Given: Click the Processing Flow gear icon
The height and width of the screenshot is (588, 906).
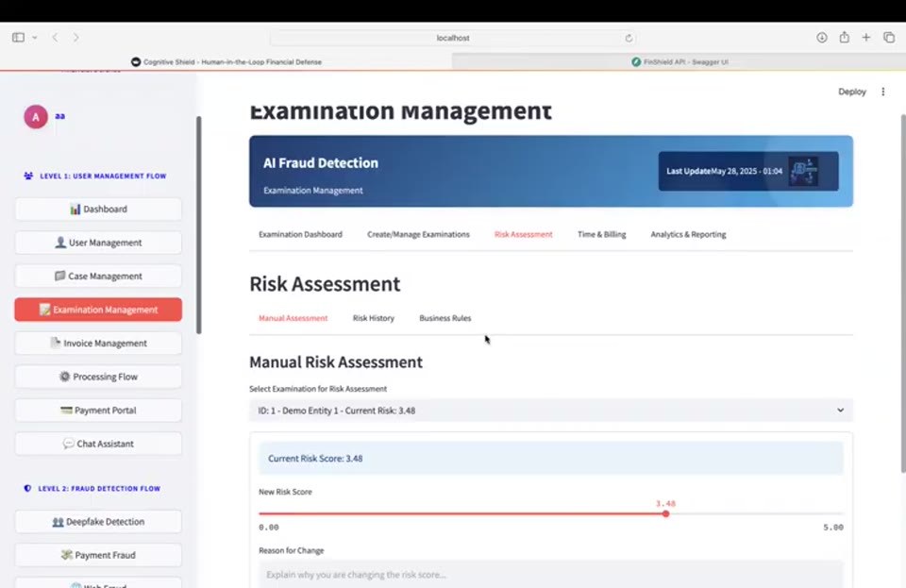Looking at the screenshot, I should click(65, 377).
